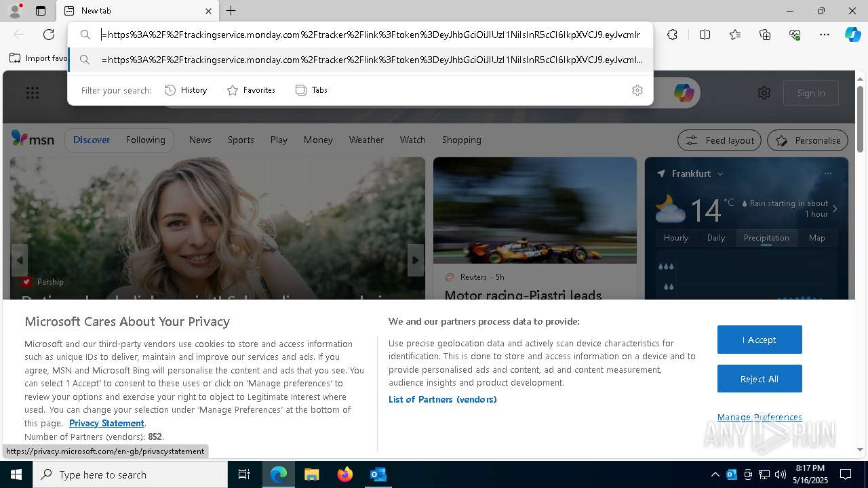Screen dimensions: 868x488
Task: Go to next carousel slide arrow
Action: tap(416, 260)
